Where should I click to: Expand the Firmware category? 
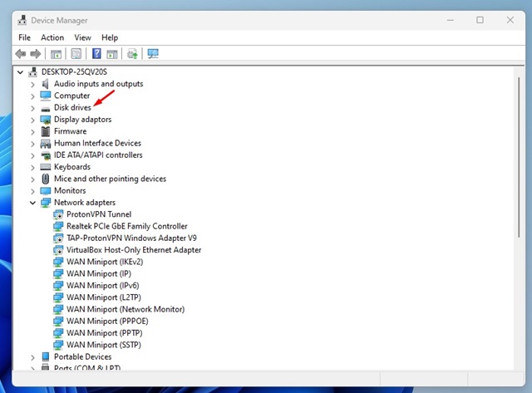pyautogui.click(x=32, y=131)
